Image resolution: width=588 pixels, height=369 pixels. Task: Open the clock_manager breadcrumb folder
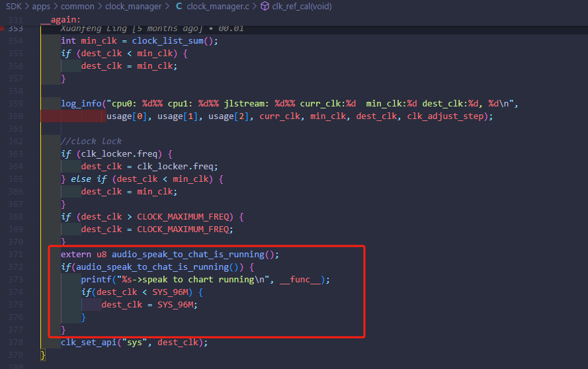pyautogui.click(x=133, y=7)
